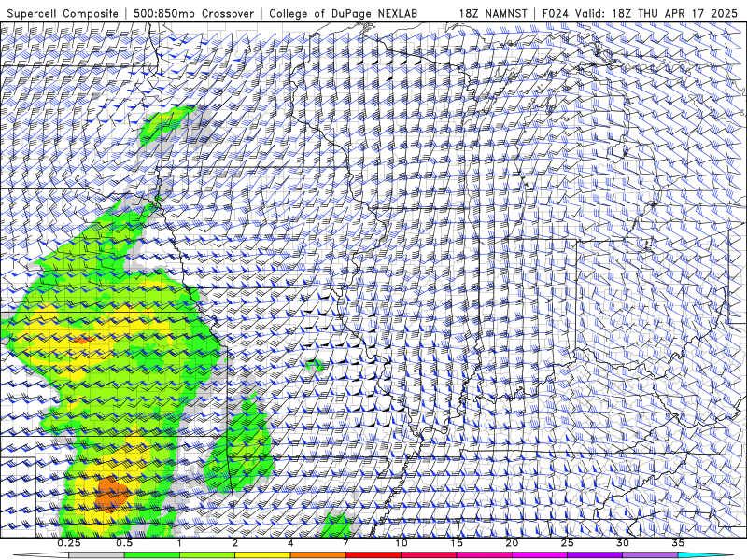Image resolution: width=747 pixels, height=560 pixels.
Task: Click the legend value 10
Action: (x=402, y=543)
